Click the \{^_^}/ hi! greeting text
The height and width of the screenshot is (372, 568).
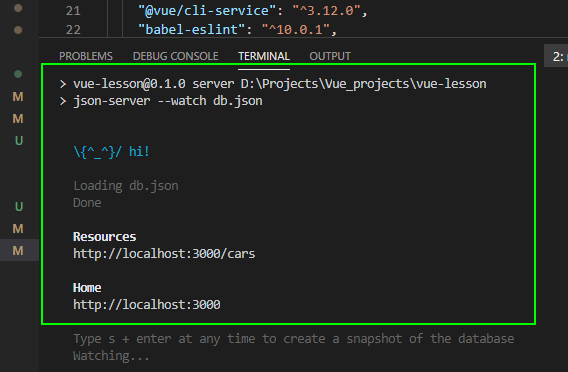pos(112,151)
